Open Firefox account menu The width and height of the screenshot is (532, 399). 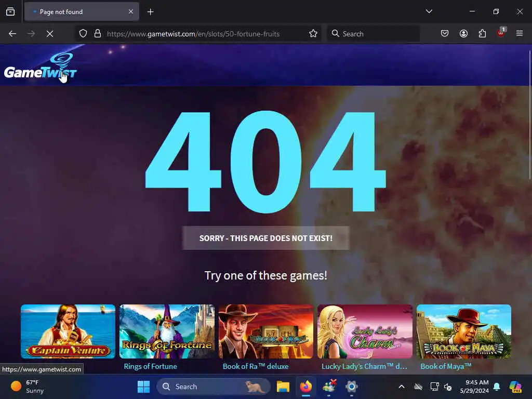[x=463, y=34]
